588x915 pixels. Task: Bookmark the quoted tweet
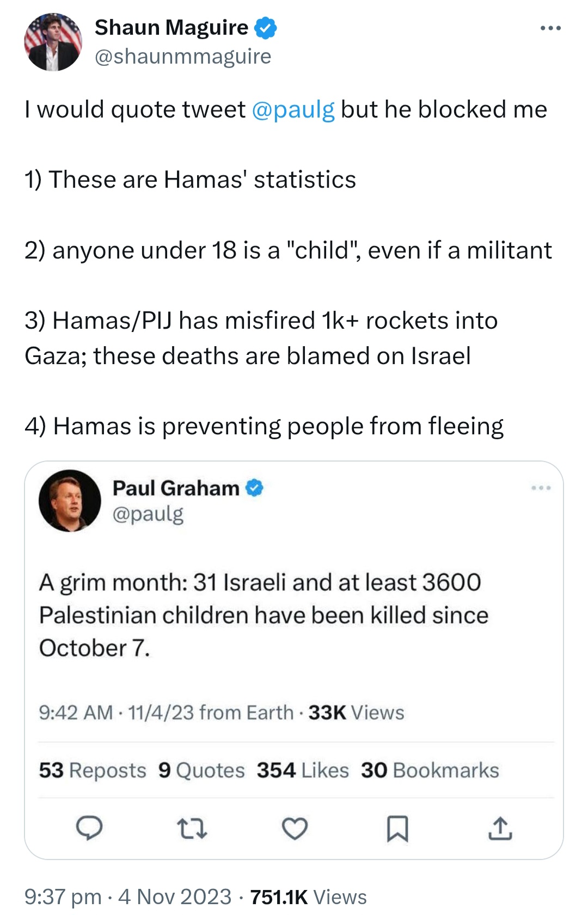tap(397, 828)
